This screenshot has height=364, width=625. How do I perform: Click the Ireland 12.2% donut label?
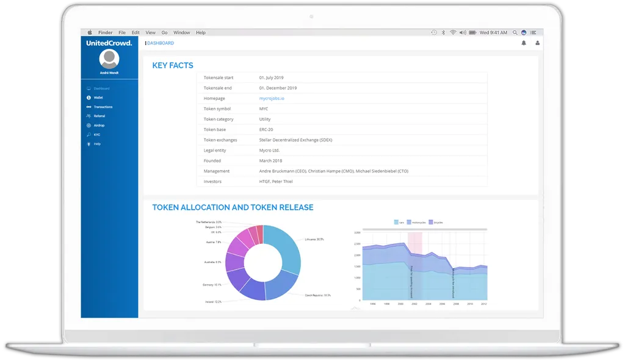(x=213, y=302)
